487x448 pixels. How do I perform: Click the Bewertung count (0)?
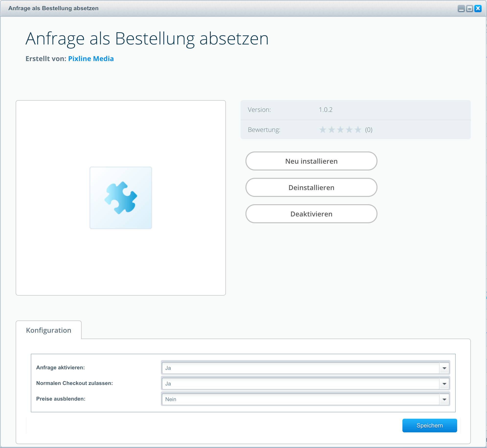(x=369, y=130)
